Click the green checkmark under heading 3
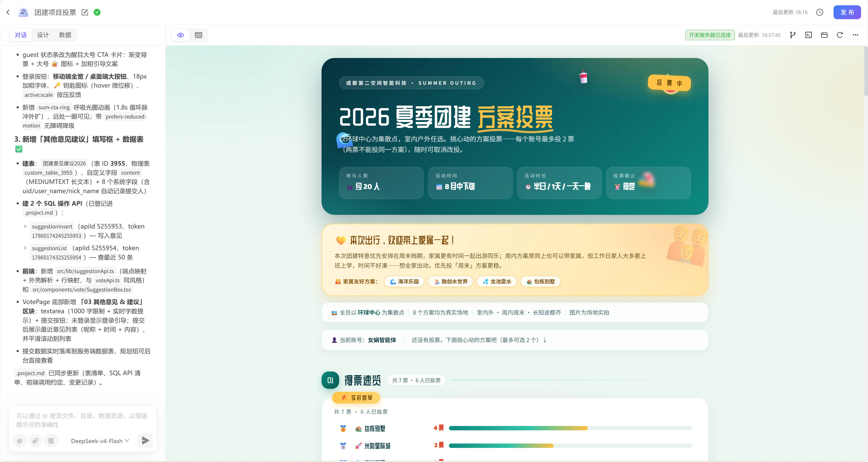 click(19, 149)
